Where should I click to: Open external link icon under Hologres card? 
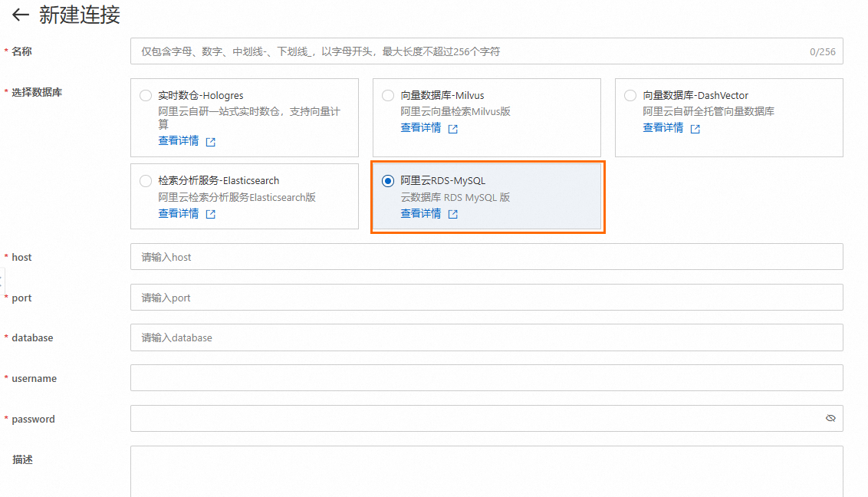click(x=210, y=142)
